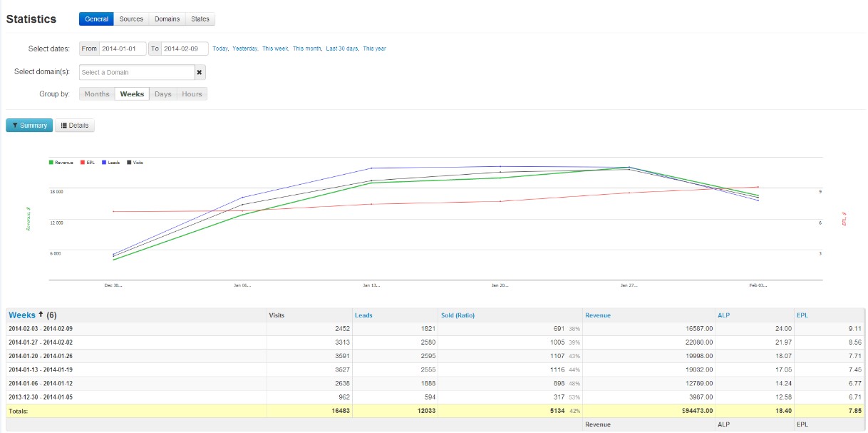Click the ALP label in the table footer

coord(724,424)
